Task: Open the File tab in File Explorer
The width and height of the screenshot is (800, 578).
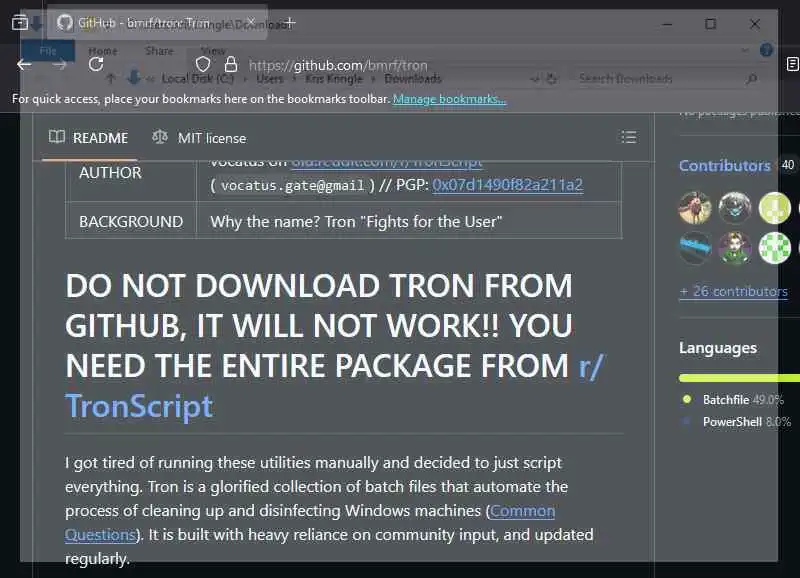Action: (x=48, y=51)
